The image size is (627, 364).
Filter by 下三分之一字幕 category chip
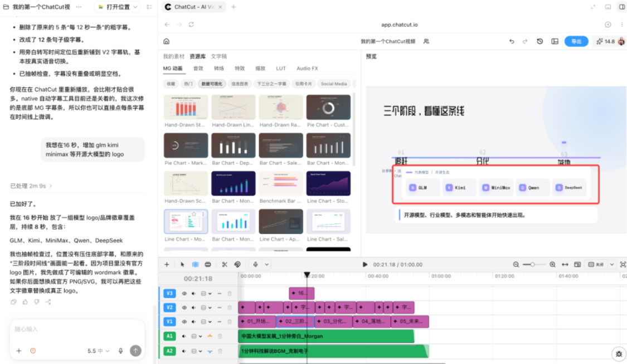271,84
